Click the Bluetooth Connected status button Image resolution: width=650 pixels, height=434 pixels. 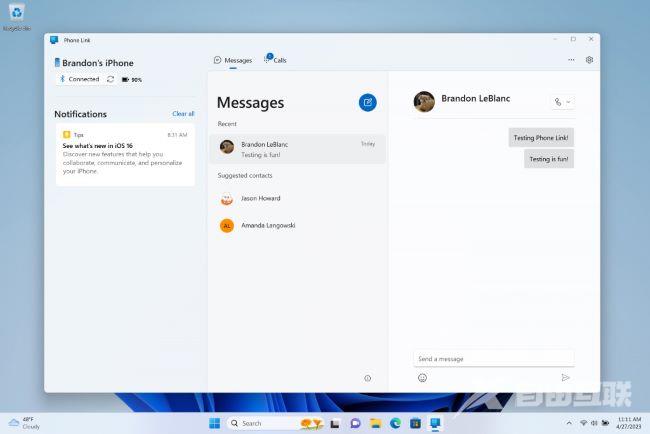(x=79, y=79)
